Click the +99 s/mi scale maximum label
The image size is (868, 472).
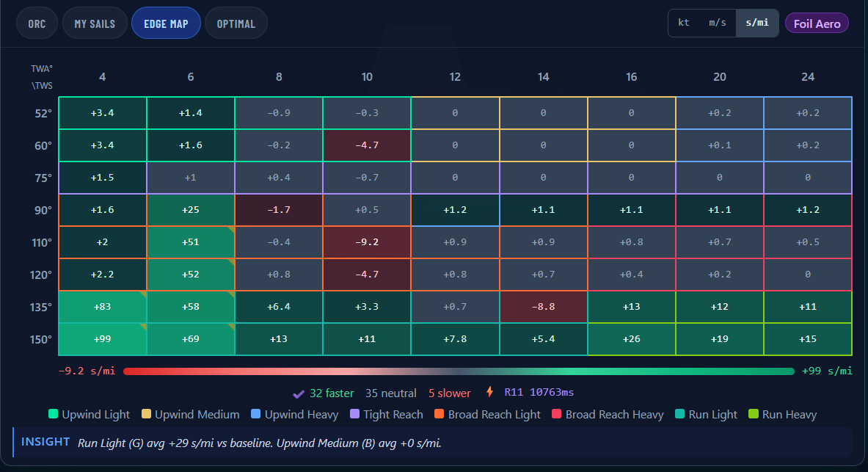point(827,371)
